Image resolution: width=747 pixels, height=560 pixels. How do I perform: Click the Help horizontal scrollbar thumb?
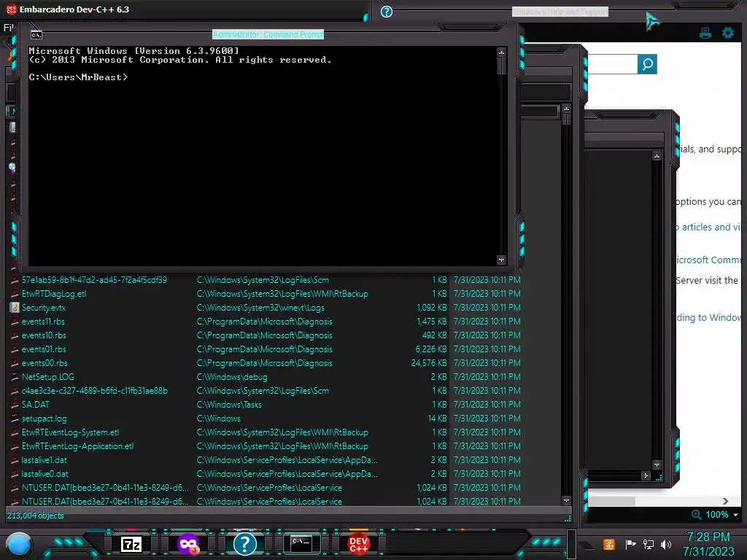click(x=611, y=501)
